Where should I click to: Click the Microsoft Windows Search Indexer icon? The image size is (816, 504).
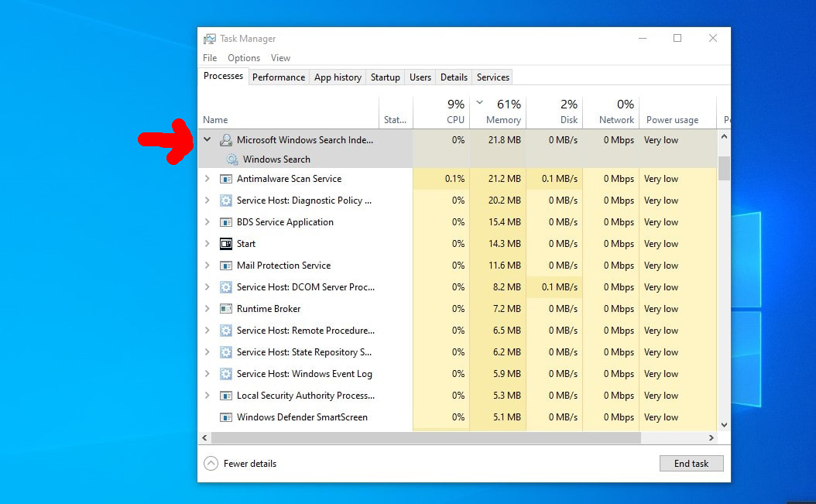pos(226,140)
